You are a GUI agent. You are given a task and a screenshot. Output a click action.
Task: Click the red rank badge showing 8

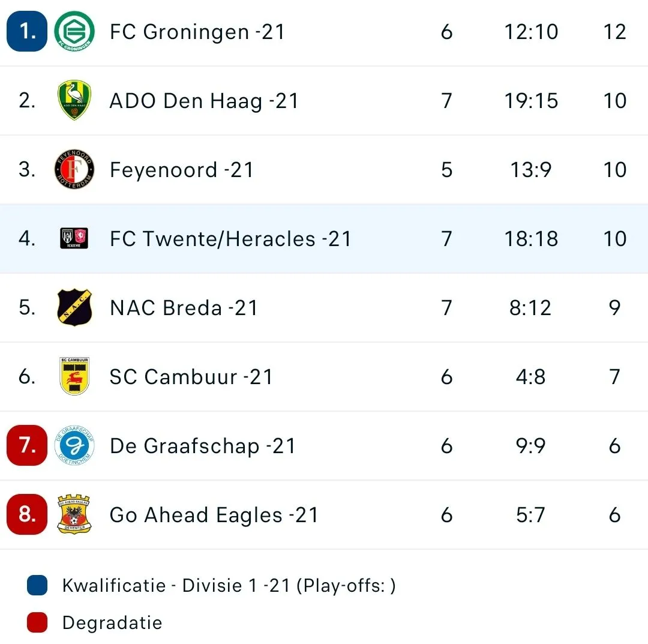[26, 514]
